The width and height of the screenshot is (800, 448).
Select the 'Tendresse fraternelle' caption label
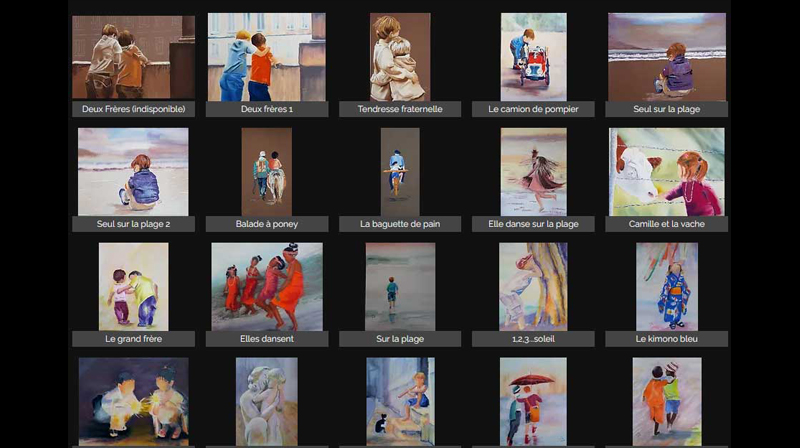400,109
